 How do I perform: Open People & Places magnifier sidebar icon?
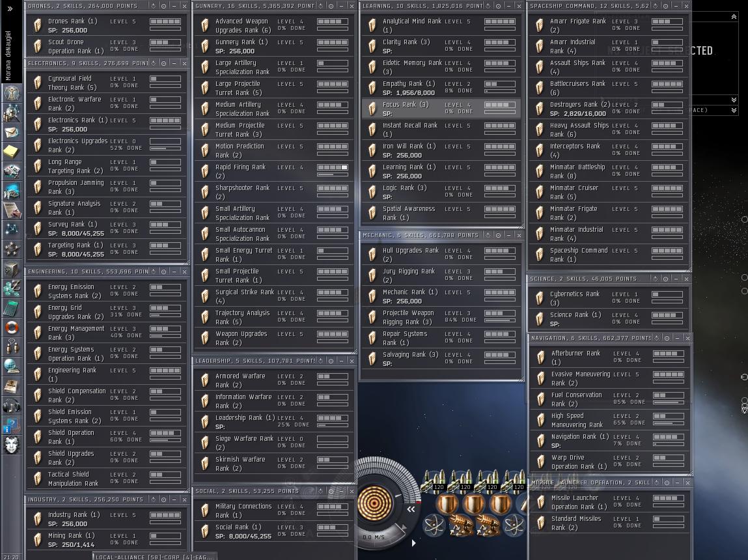pyautogui.click(x=12, y=112)
